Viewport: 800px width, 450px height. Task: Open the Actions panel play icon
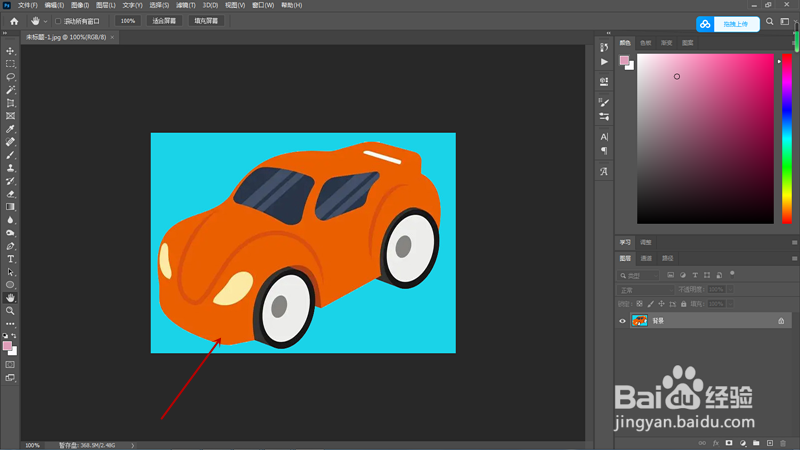pos(604,62)
